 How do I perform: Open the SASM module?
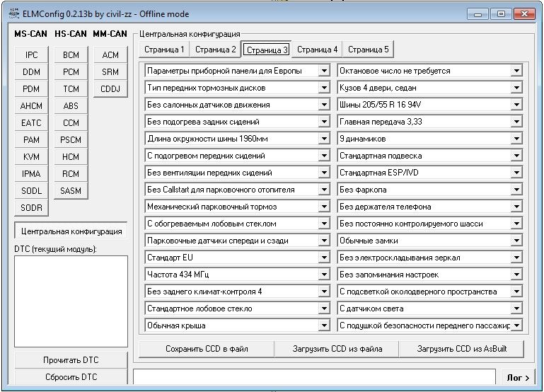tap(71, 191)
